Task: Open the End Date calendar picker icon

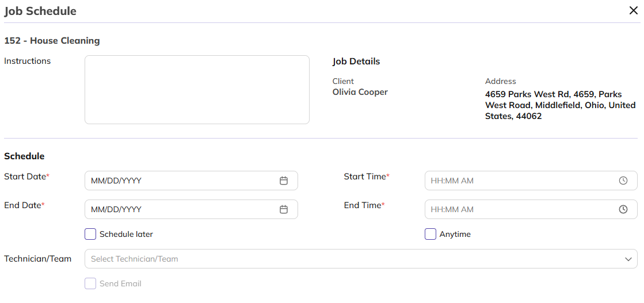Action: coord(284,209)
